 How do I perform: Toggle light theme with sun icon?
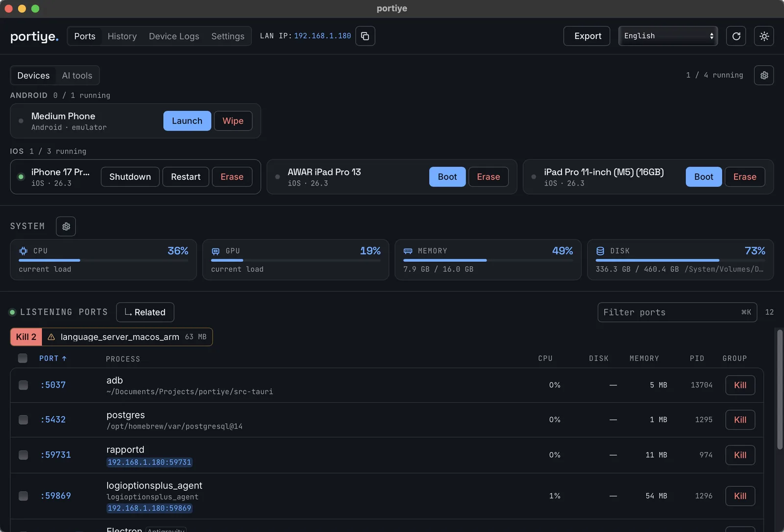(x=764, y=36)
